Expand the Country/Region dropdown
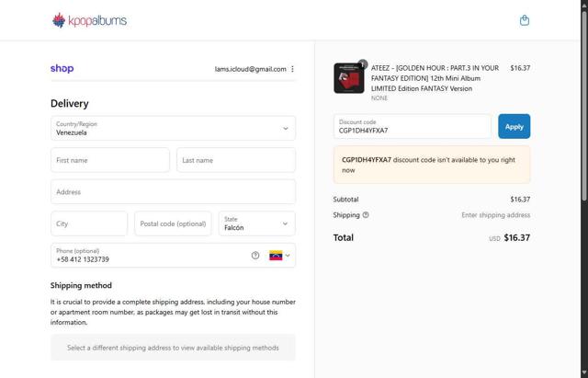The image size is (588, 378). pos(173,129)
